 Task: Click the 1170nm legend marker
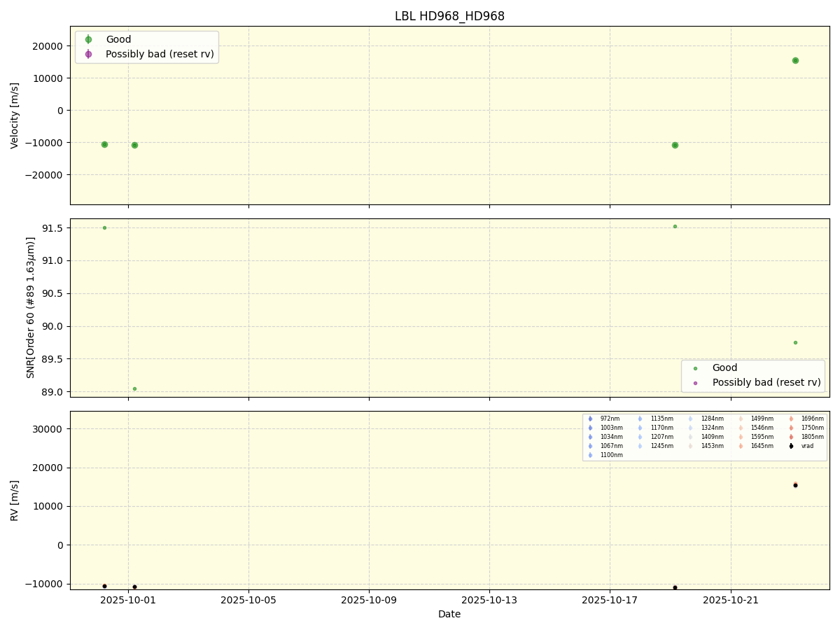640,428
